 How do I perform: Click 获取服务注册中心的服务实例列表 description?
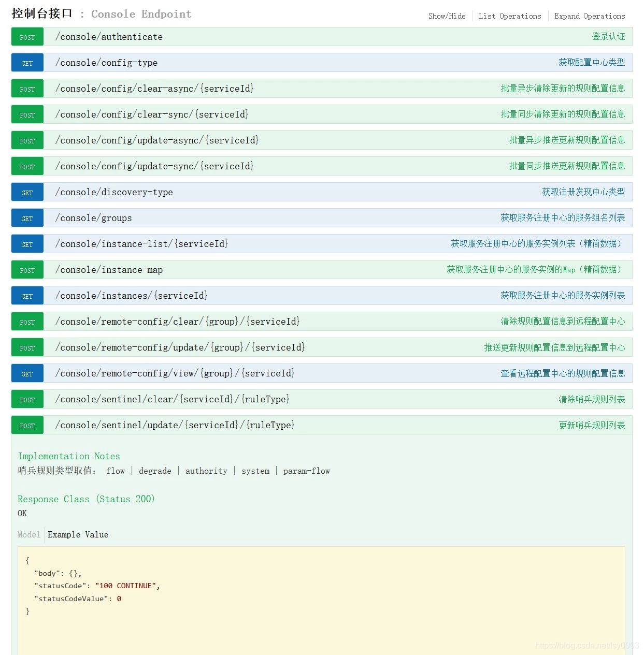[563, 296]
